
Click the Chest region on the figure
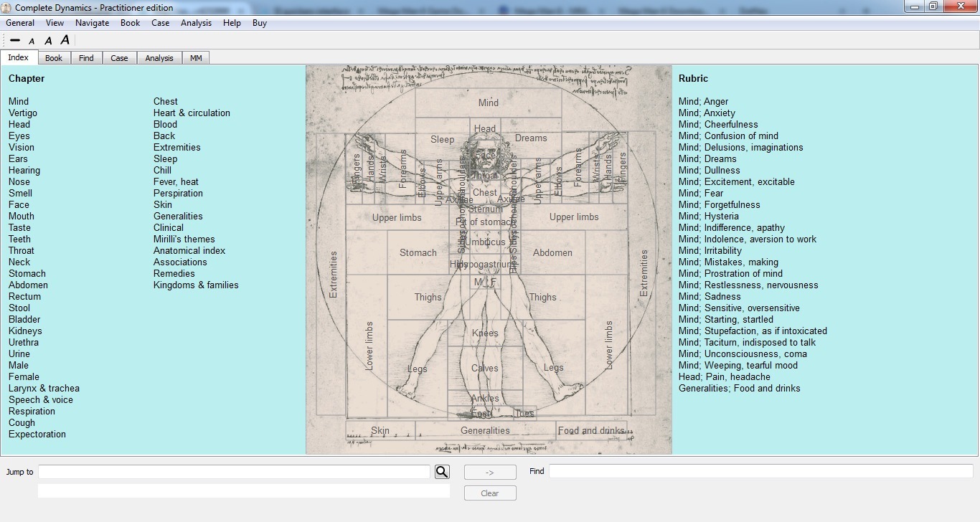485,192
